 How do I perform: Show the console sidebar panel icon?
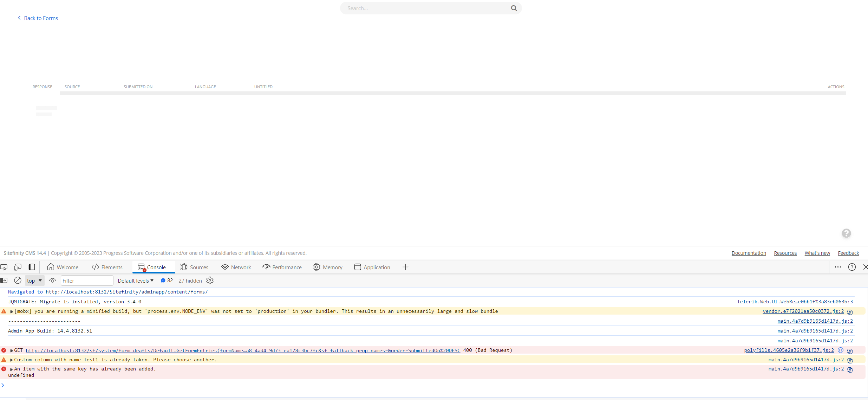point(4,280)
